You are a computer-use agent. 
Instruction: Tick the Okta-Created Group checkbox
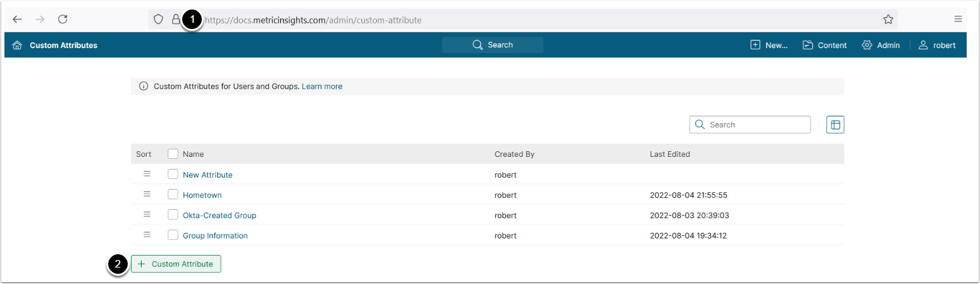[x=173, y=214]
